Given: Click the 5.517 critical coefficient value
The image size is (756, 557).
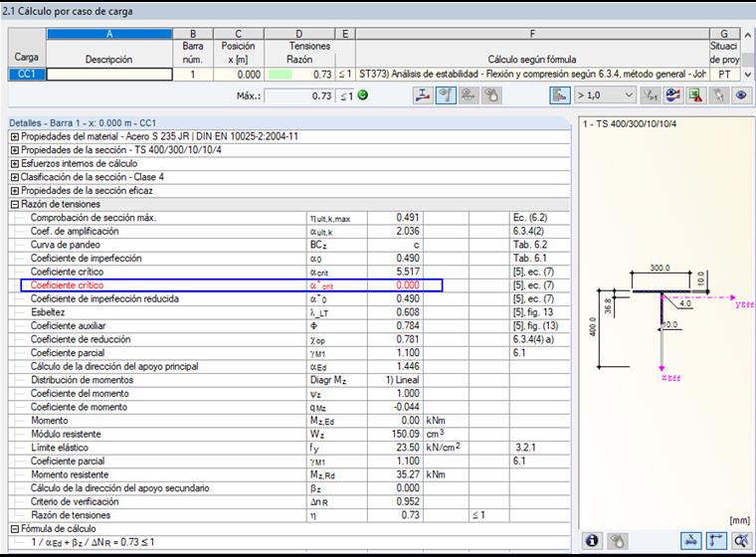Looking at the screenshot, I should point(408,272).
